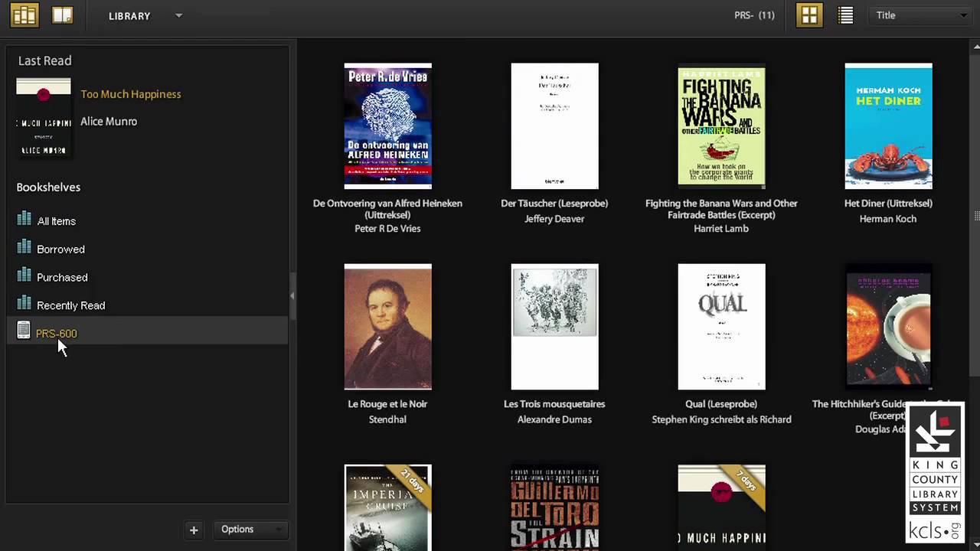Click the PRS-600 device icon
Viewport: 980px width, 551px height.
(24, 331)
